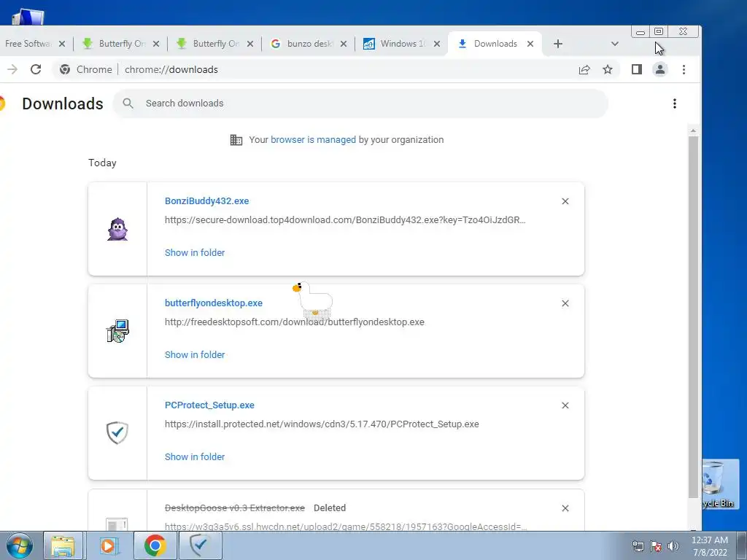The width and height of the screenshot is (747, 560).
Task: Close the bunzo desk Google tab
Action: (x=344, y=44)
